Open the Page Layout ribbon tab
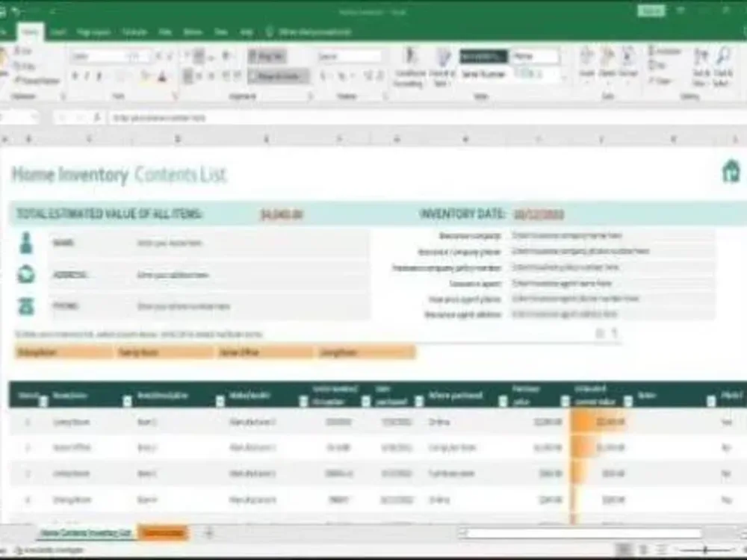The width and height of the screenshot is (747, 560). 93,32
